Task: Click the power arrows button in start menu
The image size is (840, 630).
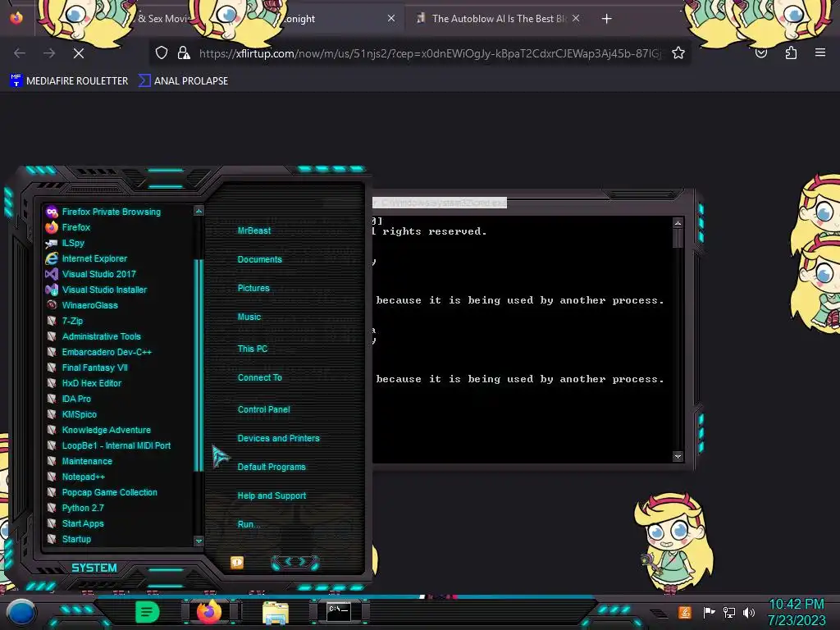Action: pyautogui.click(x=294, y=561)
